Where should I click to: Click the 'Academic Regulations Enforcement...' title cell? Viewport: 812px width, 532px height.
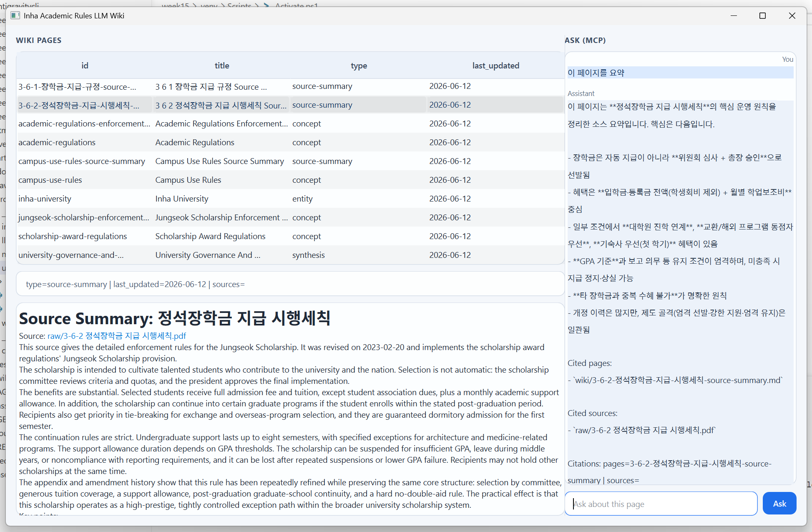click(221, 124)
